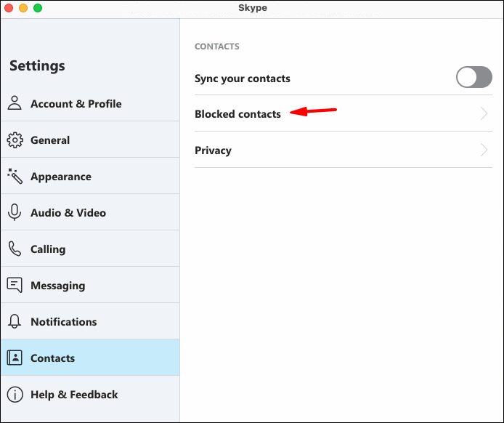Click the Appearance magic wand icon

tap(15, 176)
